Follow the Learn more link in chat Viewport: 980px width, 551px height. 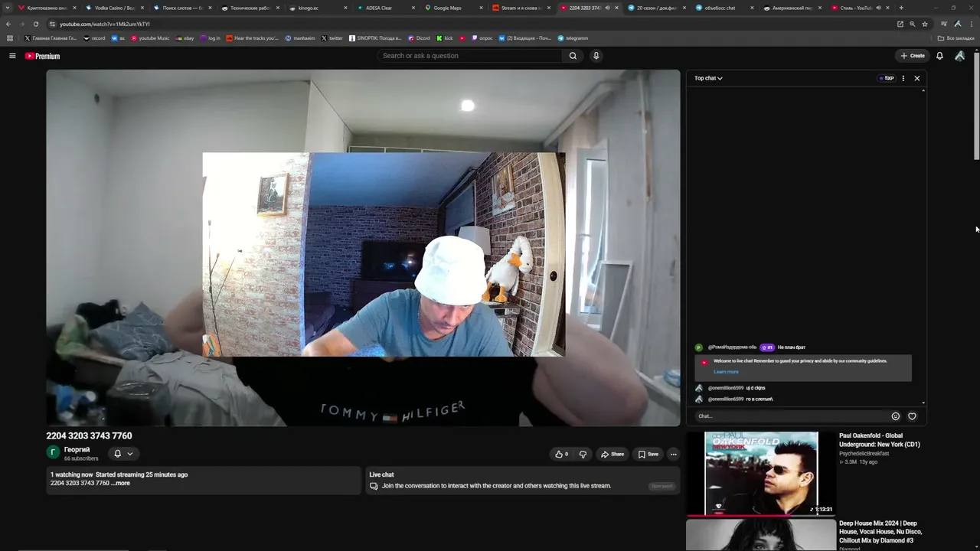(726, 372)
